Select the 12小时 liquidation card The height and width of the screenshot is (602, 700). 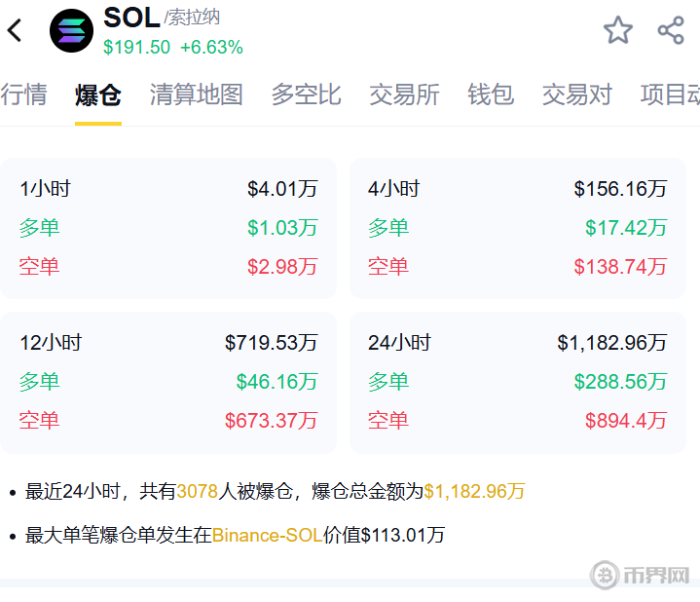168,382
